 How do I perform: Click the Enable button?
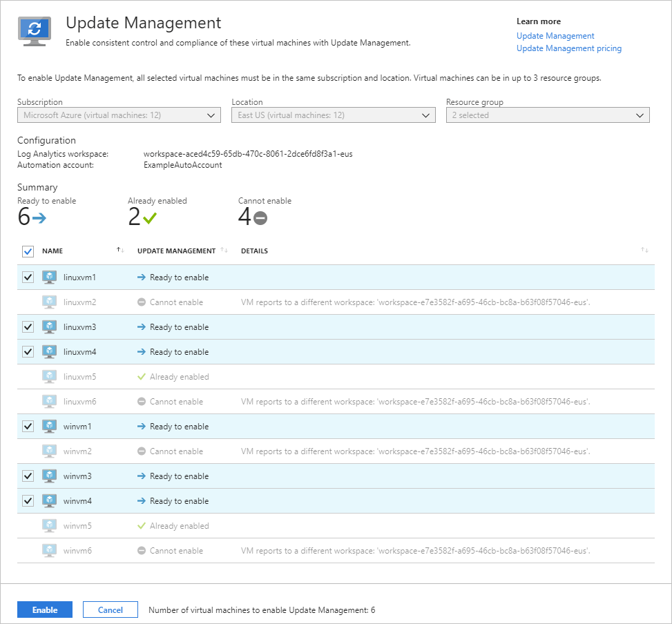coord(44,610)
